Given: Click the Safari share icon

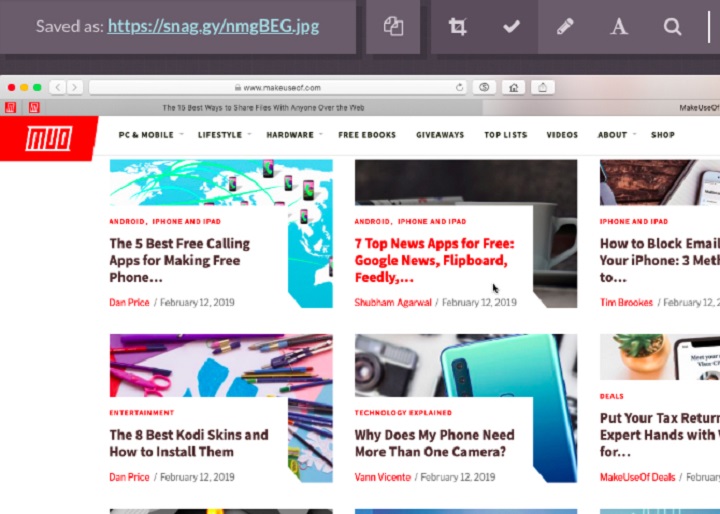Looking at the screenshot, I should pyautogui.click(x=543, y=87).
